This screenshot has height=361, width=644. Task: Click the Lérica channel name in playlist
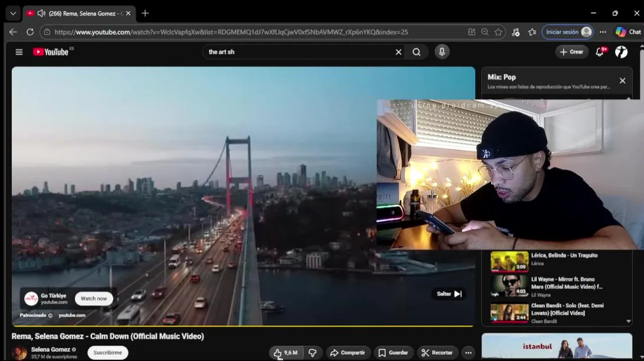click(x=537, y=263)
